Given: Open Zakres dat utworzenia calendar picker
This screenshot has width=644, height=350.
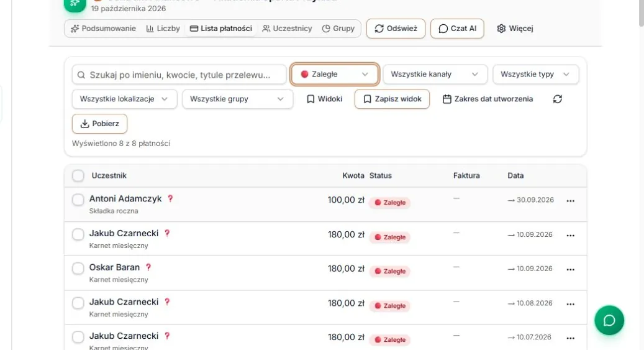Looking at the screenshot, I should pyautogui.click(x=488, y=99).
